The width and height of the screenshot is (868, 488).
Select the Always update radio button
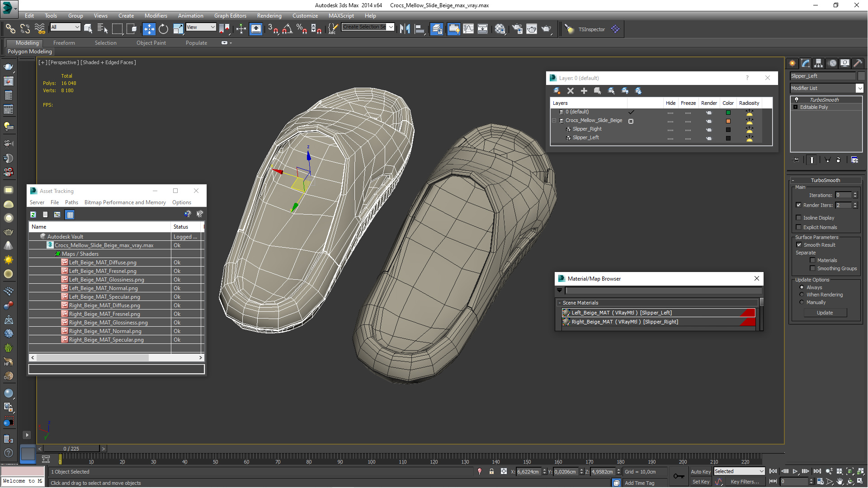[x=802, y=287]
